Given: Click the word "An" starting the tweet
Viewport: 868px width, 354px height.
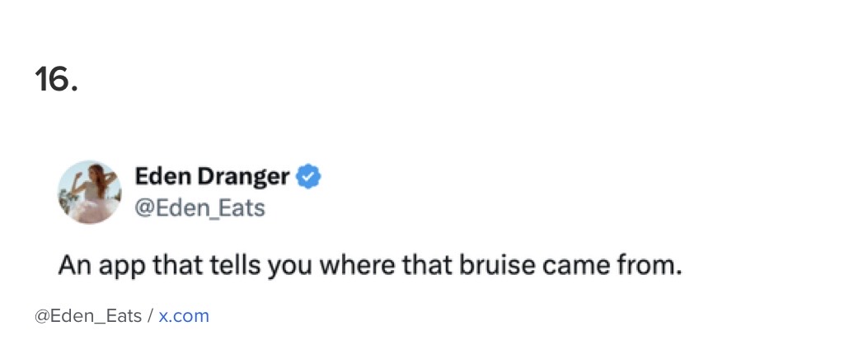Looking at the screenshot, I should 72,266.
